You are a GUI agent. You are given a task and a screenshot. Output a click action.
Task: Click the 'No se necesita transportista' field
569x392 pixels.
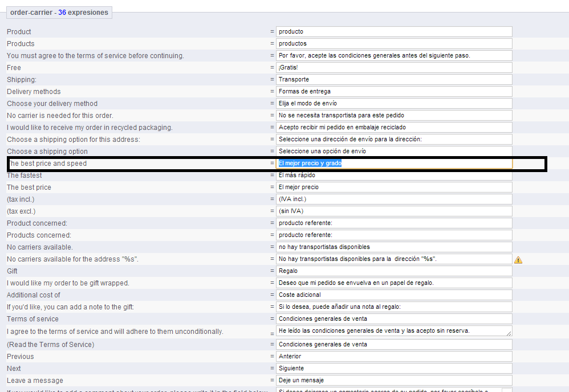(393, 116)
